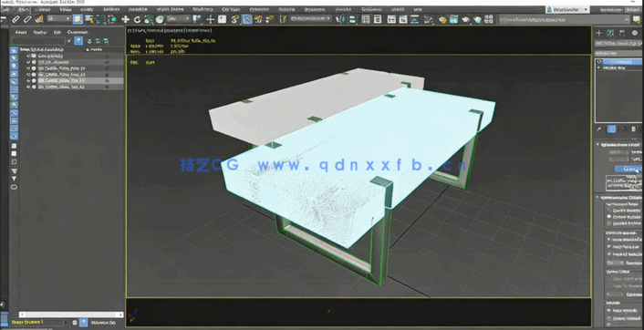This screenshot has height=330, width=644.
Task: Click the Name (Sorted Ascending) column header
Action: click(x=41, y=49)
